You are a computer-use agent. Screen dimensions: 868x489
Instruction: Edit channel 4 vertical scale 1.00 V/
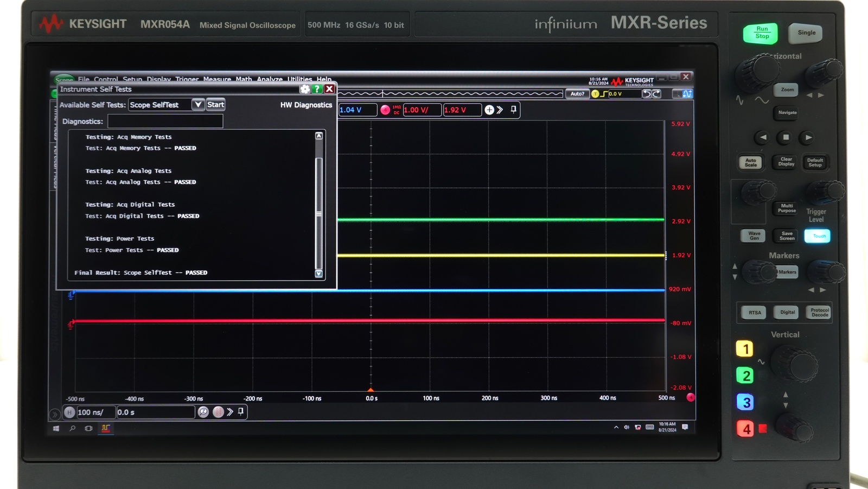click(x=422, y=110)
